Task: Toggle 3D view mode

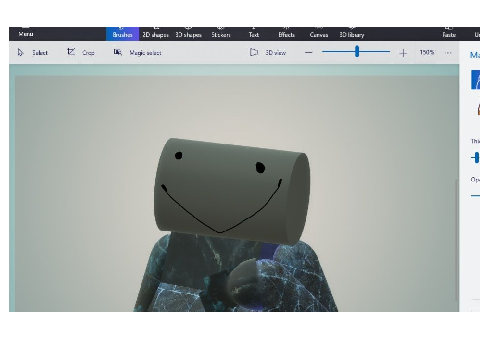Action: click(x=268, y=52)
